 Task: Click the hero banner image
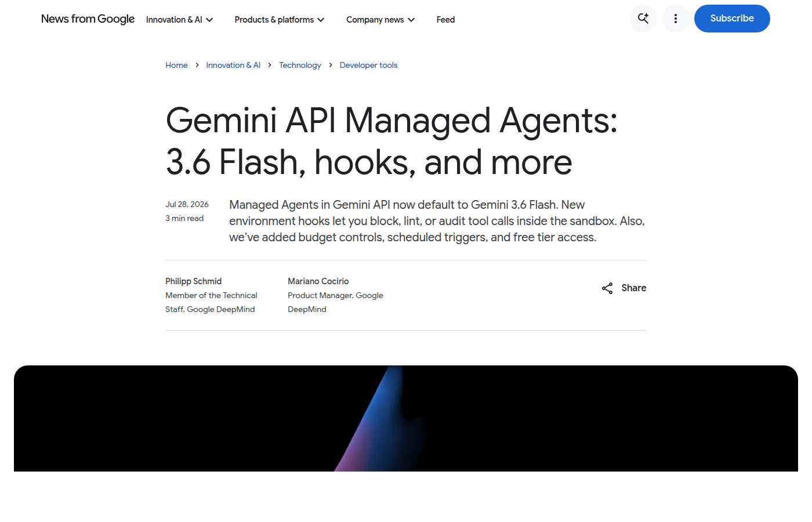(406, 418)
